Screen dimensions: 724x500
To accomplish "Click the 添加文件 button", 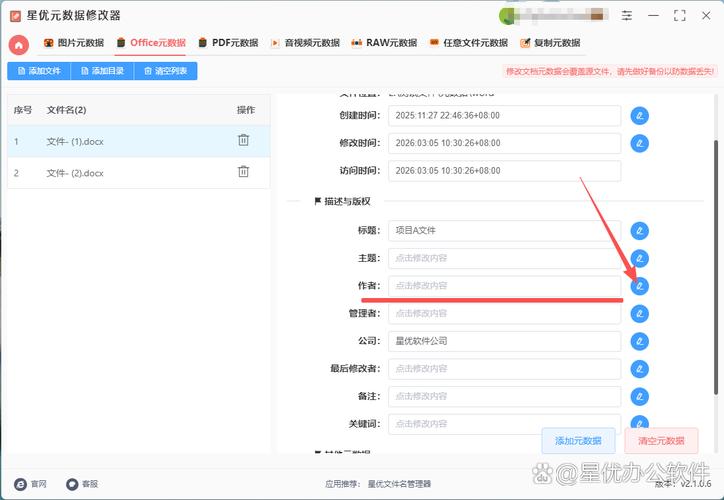I will 39,71.
